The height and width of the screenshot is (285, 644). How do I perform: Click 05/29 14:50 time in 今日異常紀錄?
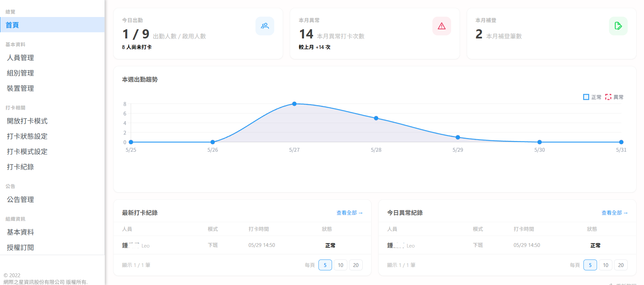[x=527, y=245]
